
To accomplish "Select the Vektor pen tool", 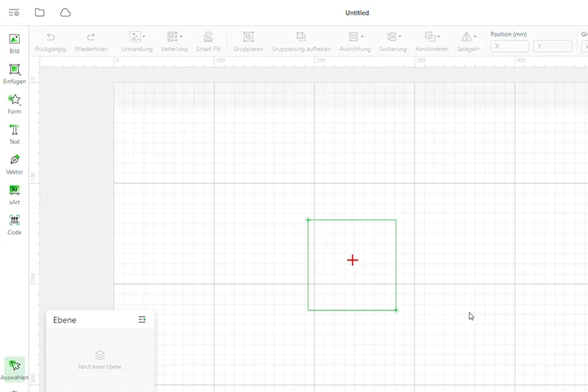I will 14,164.
